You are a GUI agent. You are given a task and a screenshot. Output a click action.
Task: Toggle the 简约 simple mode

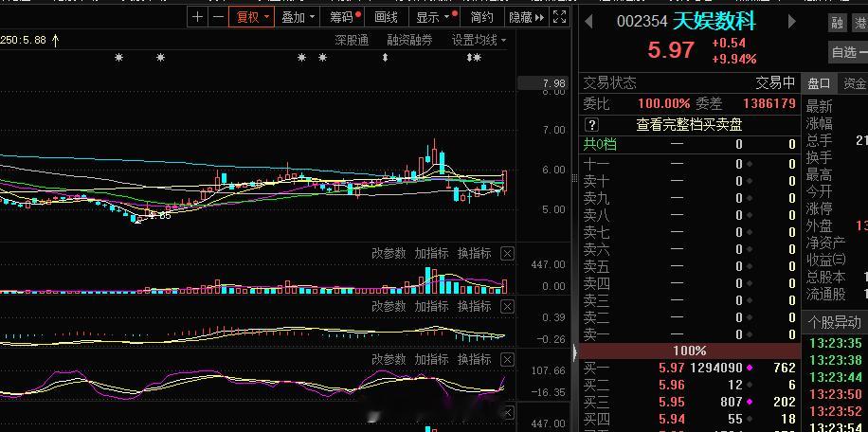pos(481,17)
